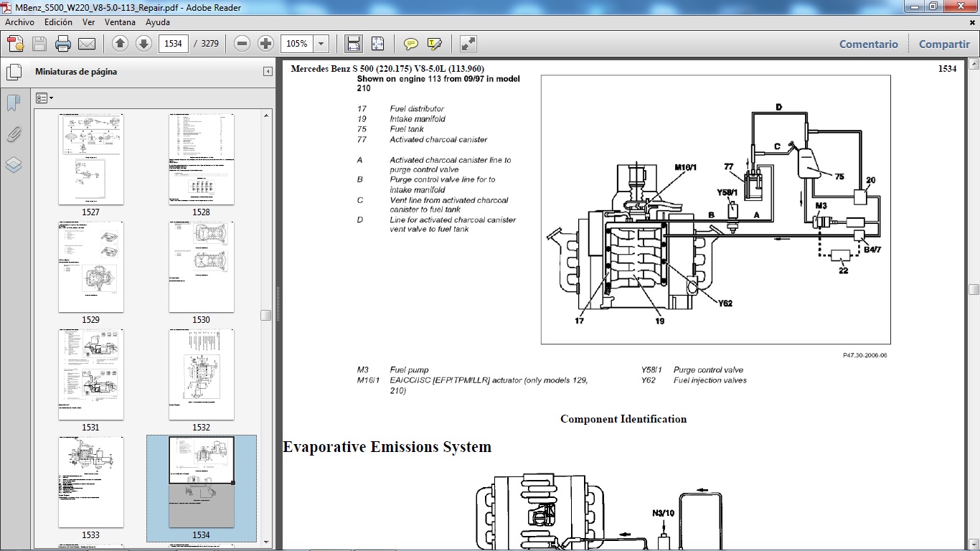
Task: Open the zoom level dropdown arrow
Action: click(x=321, y=44)
